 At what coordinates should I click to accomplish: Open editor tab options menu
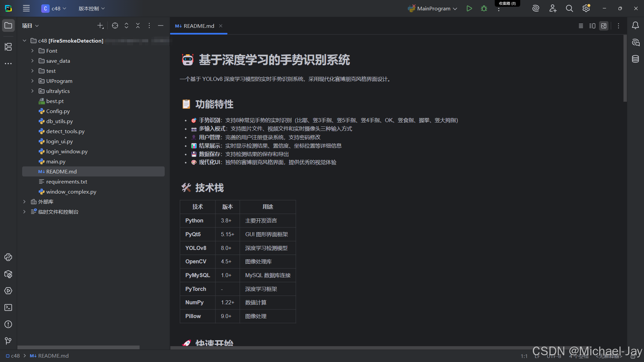click(x=619, y=26)
